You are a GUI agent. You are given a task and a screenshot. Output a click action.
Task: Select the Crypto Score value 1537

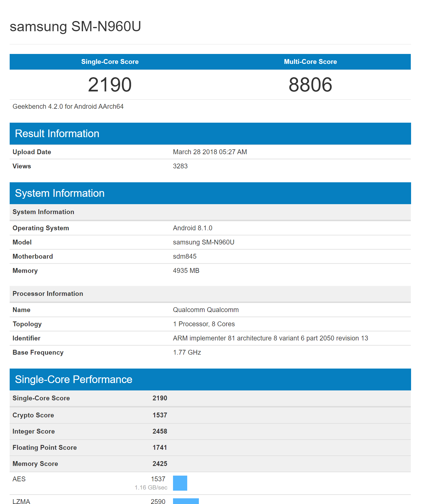[x=160, y=415]
